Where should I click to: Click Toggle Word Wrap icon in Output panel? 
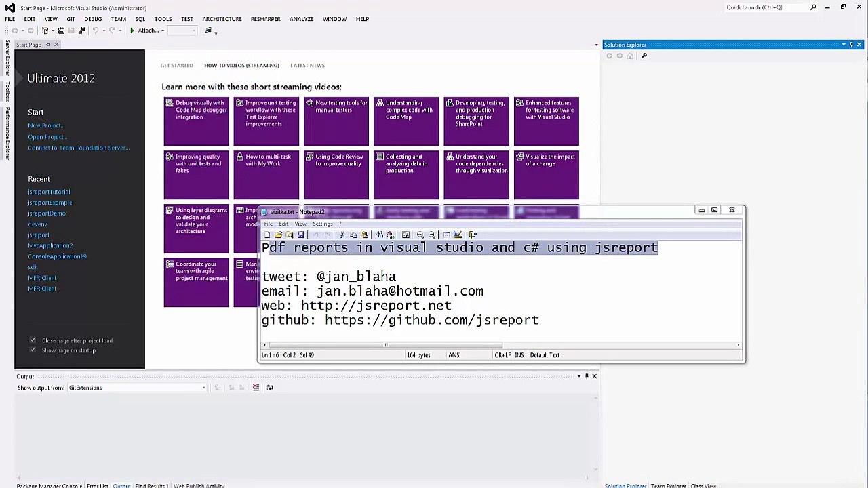[x=269, y=388]
